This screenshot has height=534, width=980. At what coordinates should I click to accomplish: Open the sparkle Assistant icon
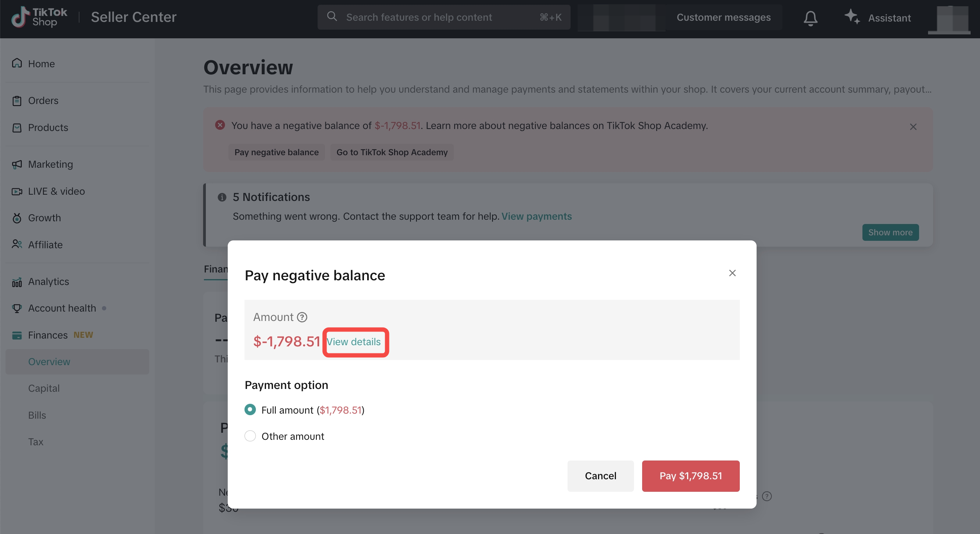pos(852,17)
